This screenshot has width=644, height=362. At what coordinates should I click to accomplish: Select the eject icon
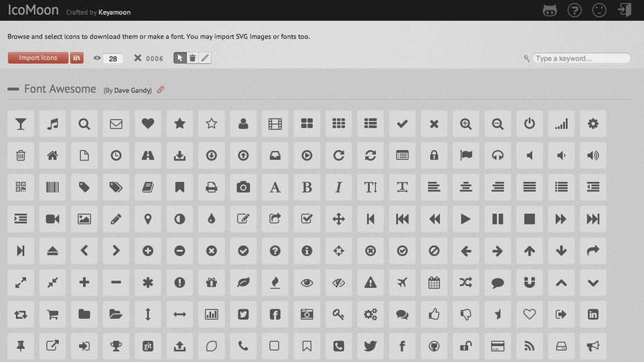[x=53, y=251]
